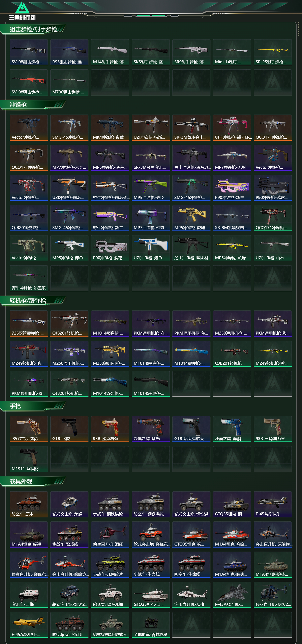Pick the UZI冲锋枪-海色 skin
Image resolution: width=302 pixels, height=644 pixels.
tap(151, 248)
